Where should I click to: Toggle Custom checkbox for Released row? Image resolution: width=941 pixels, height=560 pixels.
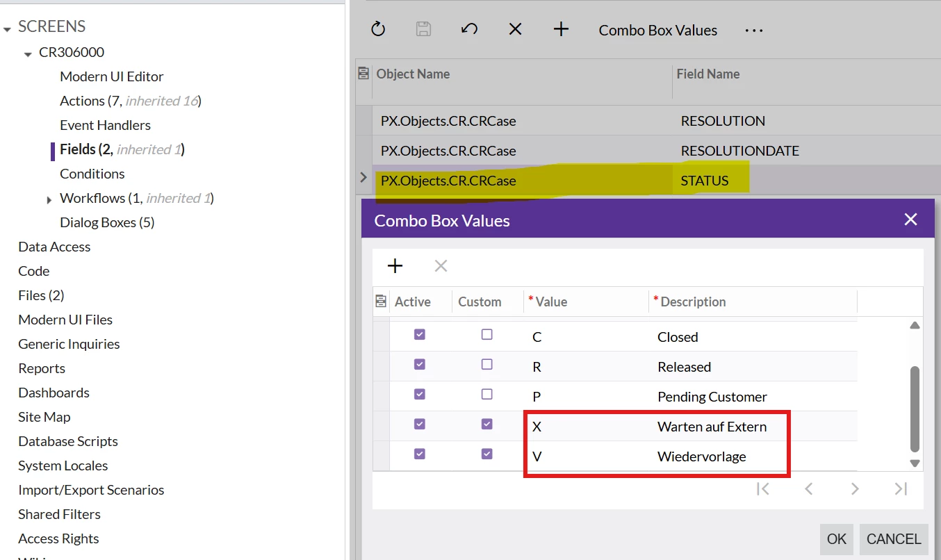coord(486,365)
